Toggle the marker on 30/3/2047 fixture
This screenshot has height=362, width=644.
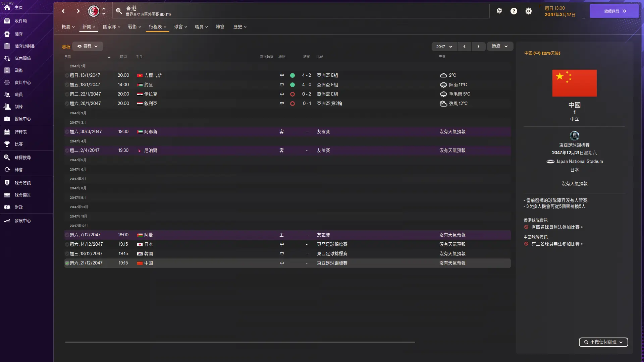tap(67, 132)
